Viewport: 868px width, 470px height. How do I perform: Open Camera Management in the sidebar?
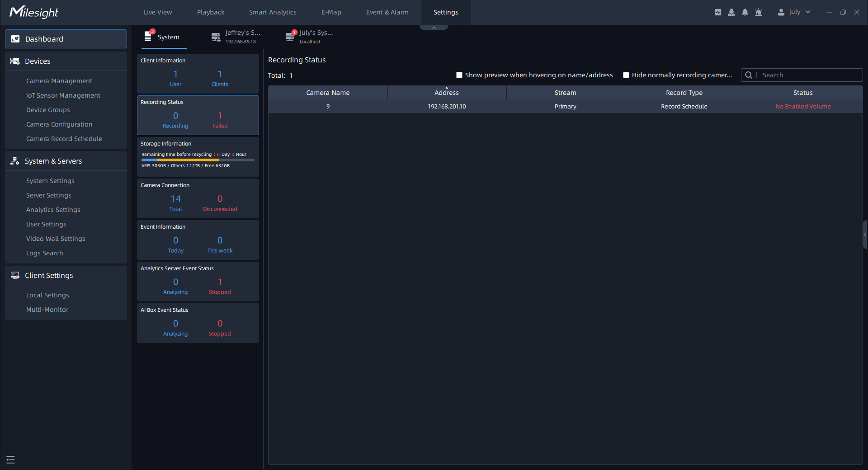[x=59, y=81]
